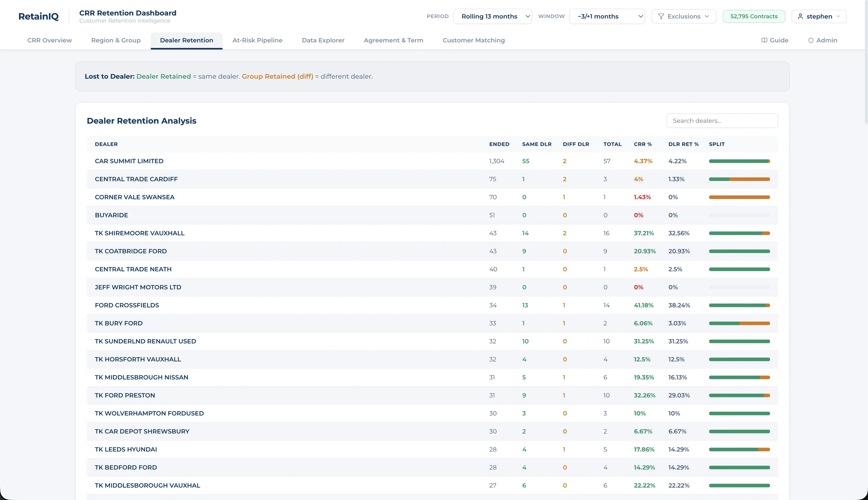Go to the Agreement & Term tab
868x500 pixels.
(x=393, y=40)
